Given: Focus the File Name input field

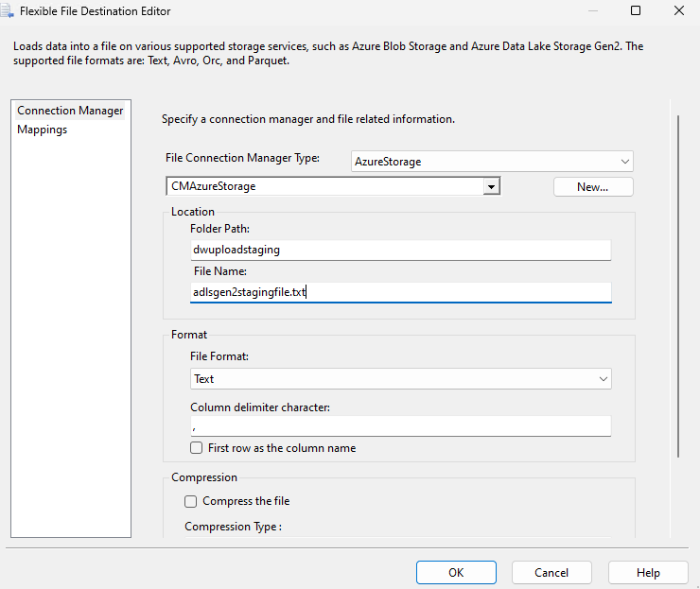Looking at the screenshot, I should 400,292.
